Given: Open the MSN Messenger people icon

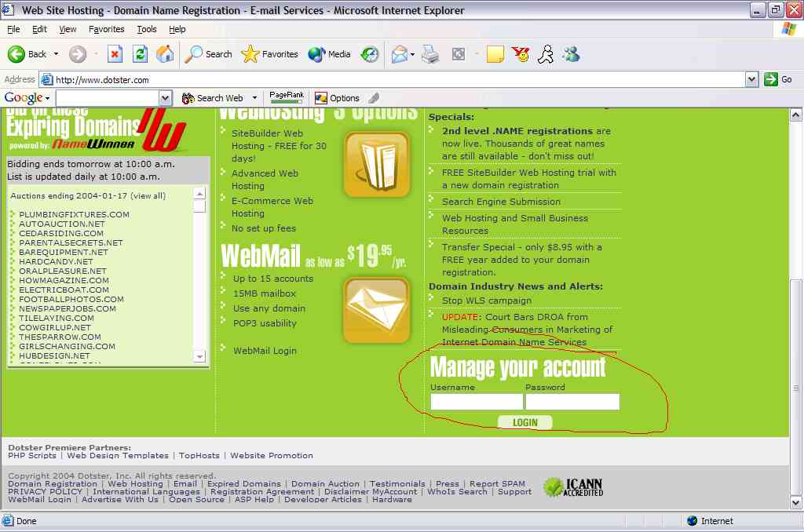Looking at the screenshot, I should [572, 54].
